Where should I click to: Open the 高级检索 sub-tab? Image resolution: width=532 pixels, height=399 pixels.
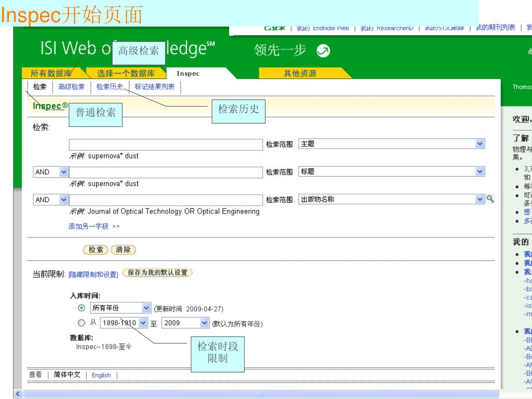coord(71,87)
